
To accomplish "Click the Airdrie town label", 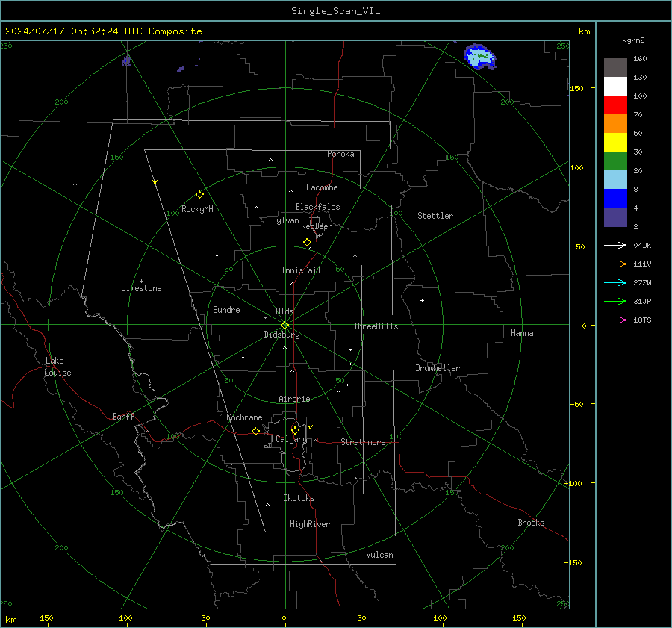I will (x=294, y=399).
